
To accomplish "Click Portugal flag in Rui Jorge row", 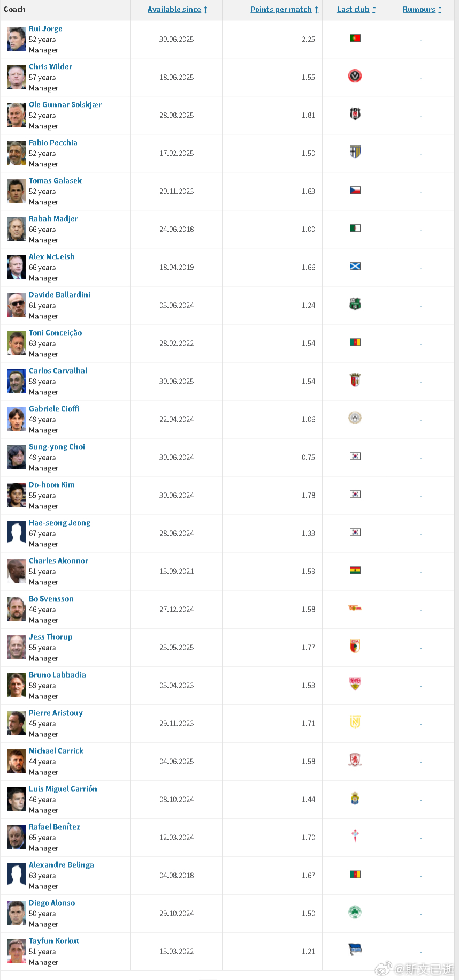I will tap(355, 38).
